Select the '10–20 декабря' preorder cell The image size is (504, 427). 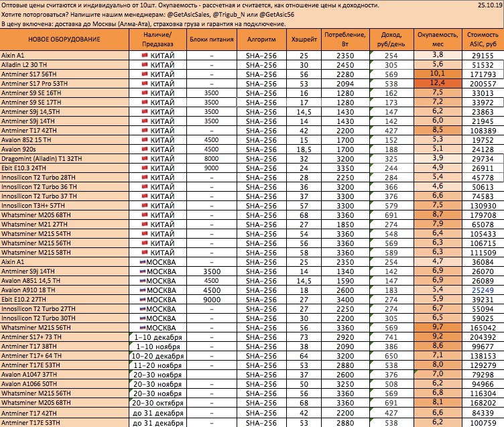pyautogui.click(x=157, y=356)
